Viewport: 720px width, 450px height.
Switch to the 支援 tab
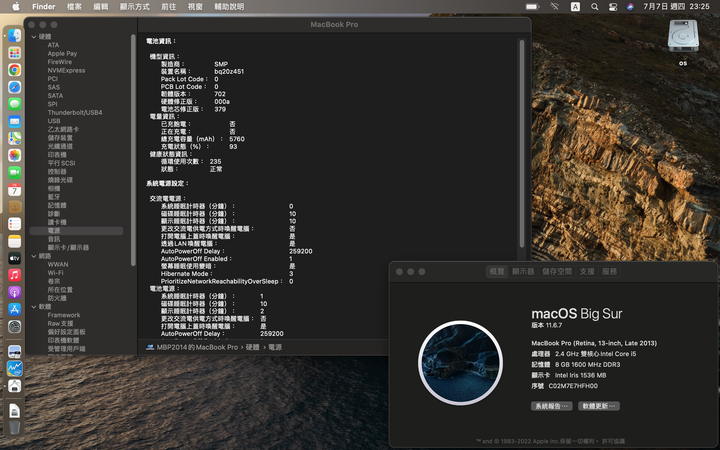click(587, 271)
